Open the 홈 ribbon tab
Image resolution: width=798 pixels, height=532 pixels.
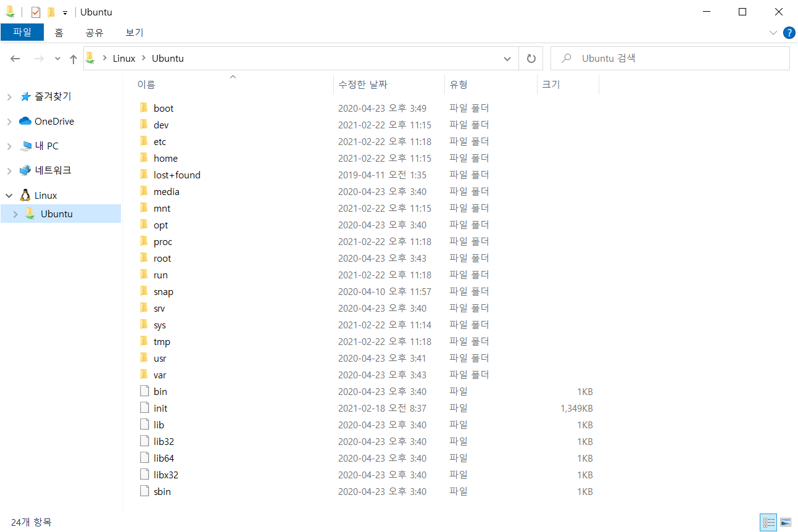pyautogui.click(x=59, y=33)
